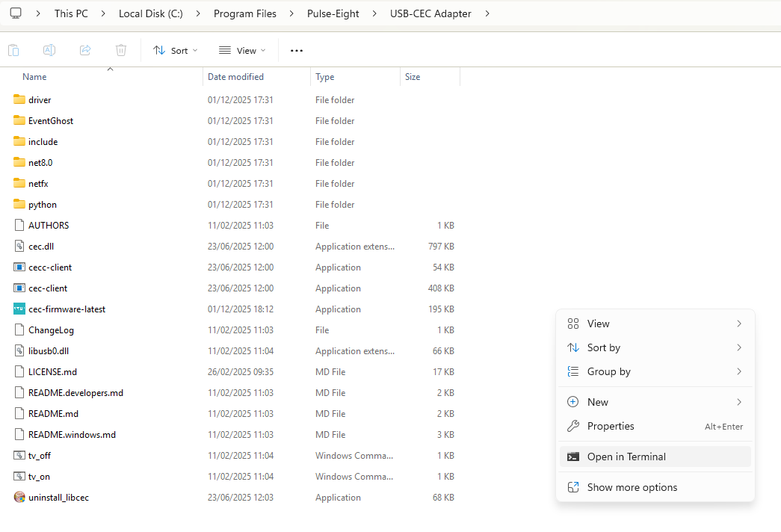The image size is (781, 532).
Task: Click the tv_off command script icon
Action: (19, 455)
